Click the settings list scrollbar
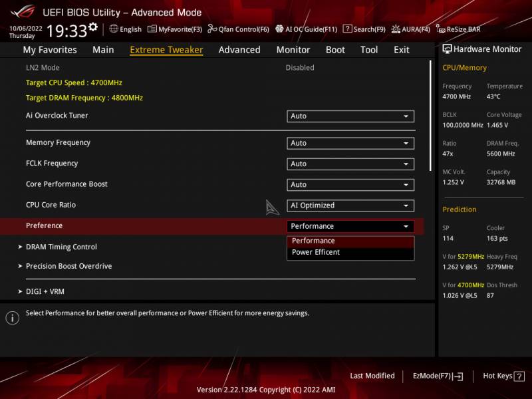This screenshot has width=532, height=399. pos(430,116)
